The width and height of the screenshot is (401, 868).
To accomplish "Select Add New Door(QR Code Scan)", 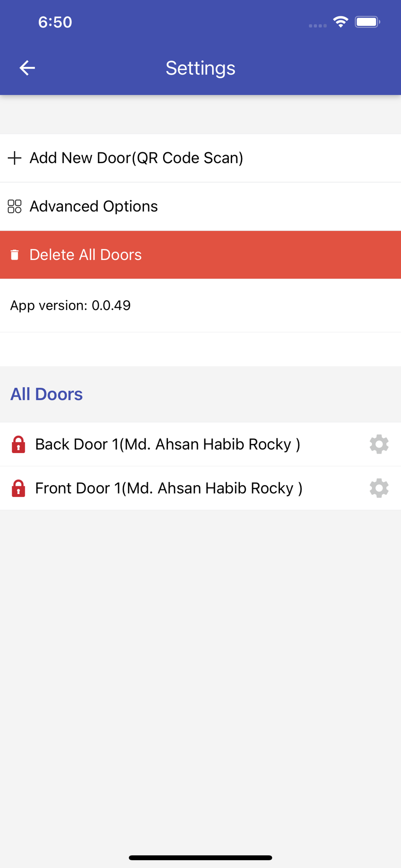I will (x=200, y=158).
